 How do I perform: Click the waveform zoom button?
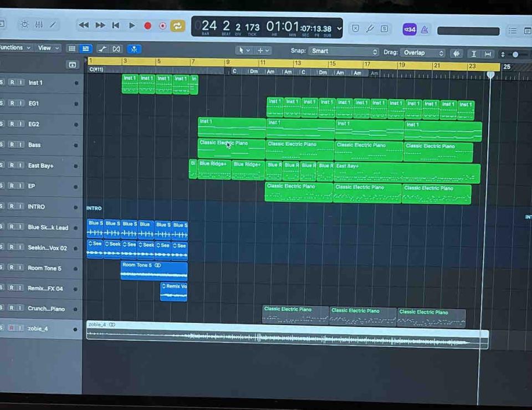[456, 54]
